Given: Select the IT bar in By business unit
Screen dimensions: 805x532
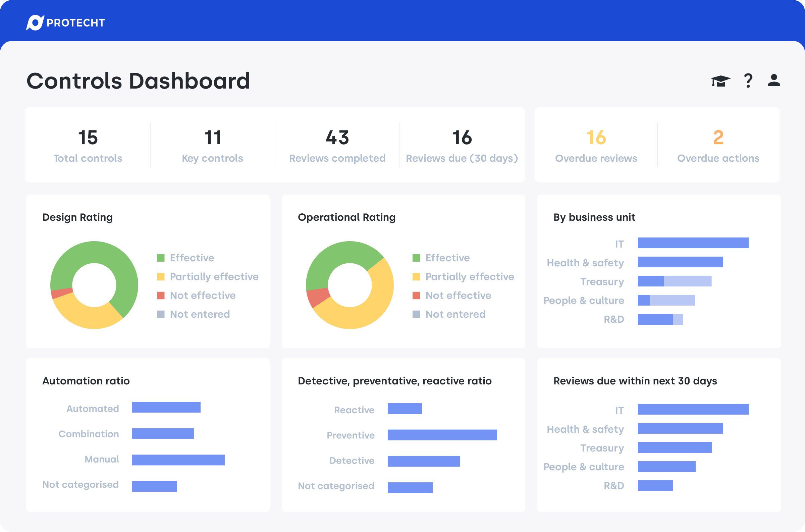Looking at the screenshot, I should tap(693, 243).
